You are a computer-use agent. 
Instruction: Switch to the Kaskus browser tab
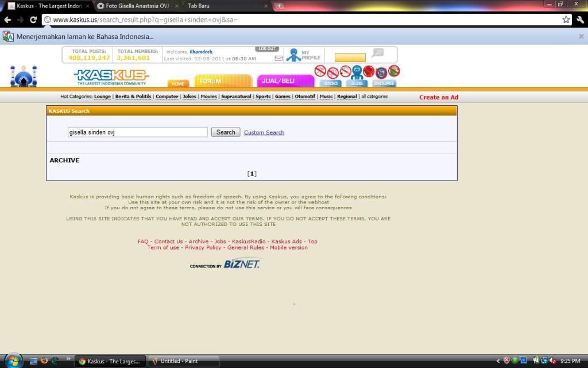[49, 6]
